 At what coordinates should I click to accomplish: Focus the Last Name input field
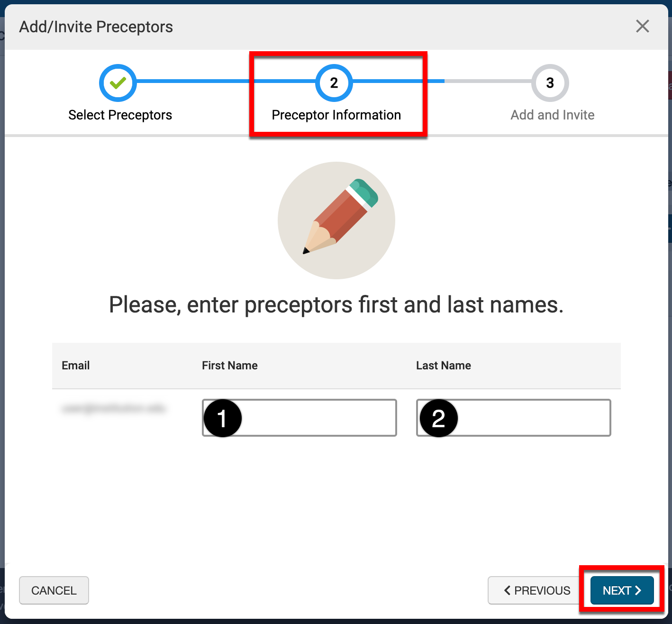(x=533, y=418)
